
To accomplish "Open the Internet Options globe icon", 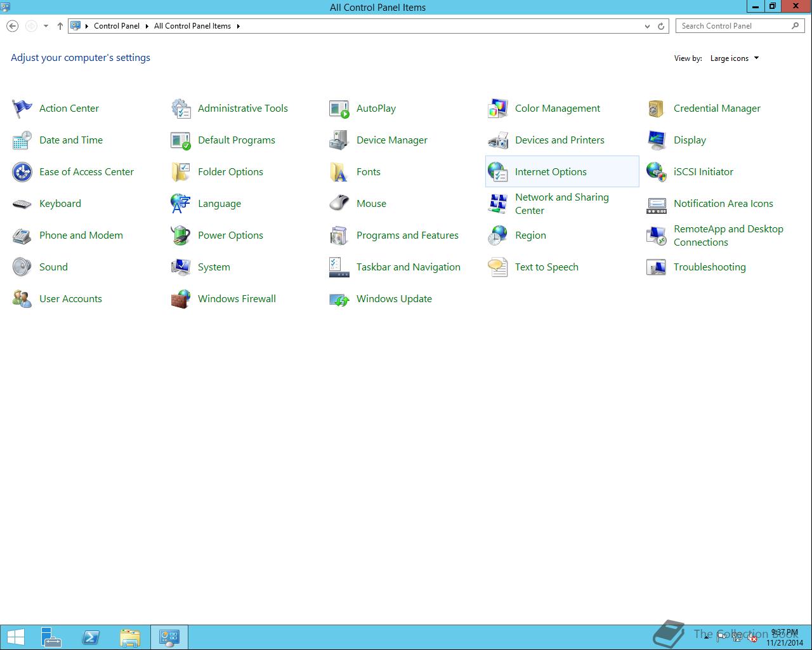I will point(498,172).
